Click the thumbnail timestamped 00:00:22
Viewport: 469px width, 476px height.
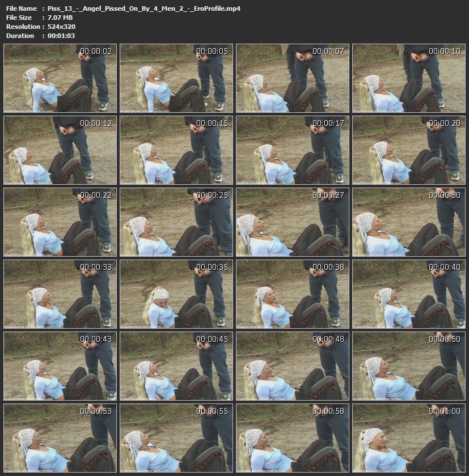click(x=60, y=222)
